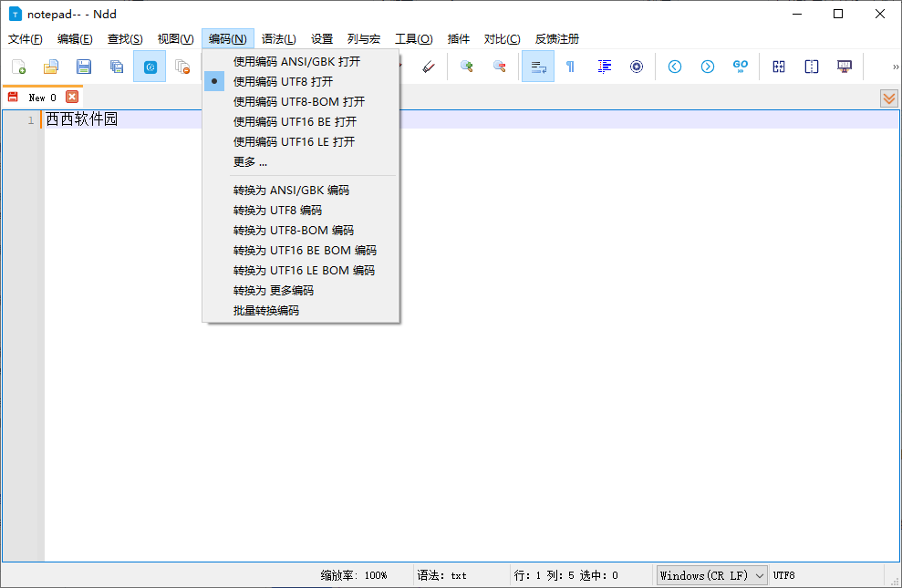Go to previous position arrow icon

675,67
